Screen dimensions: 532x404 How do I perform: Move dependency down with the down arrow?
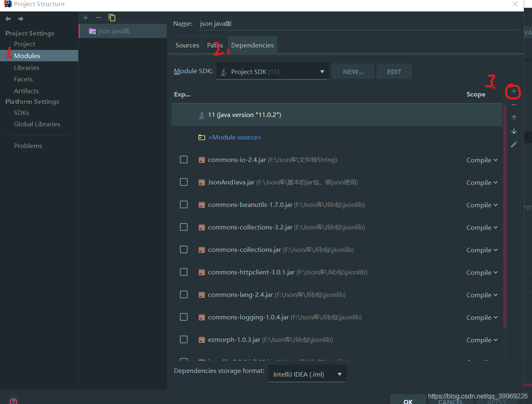(x=514, y=131)
